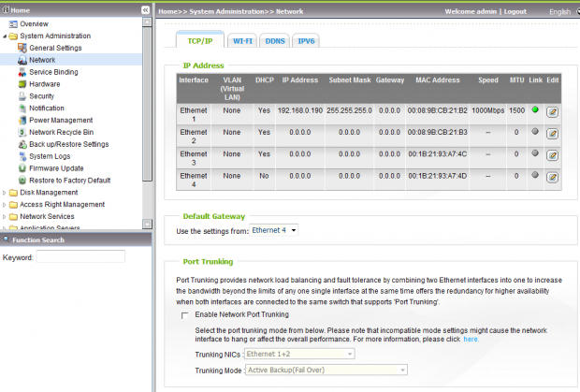This screenshot has height=392, width=580.
Task: Click the Logout link
Action: point(515,11)
